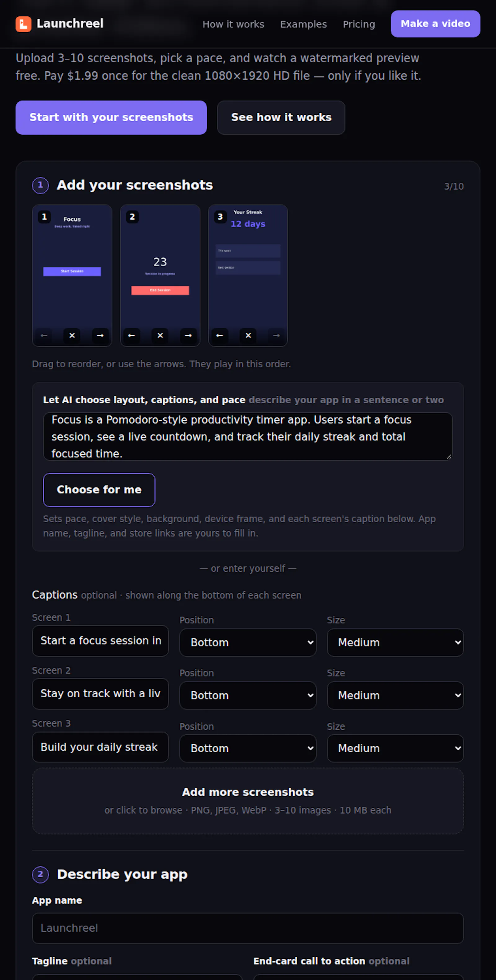This screenshot has height=980, width=496.
Task: Move screenshot 2 left with arrow
Action: click(x=131, y=335)
